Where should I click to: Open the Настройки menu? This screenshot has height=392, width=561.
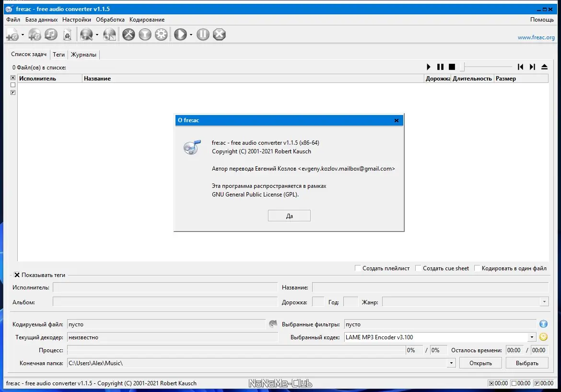point(77,20)
